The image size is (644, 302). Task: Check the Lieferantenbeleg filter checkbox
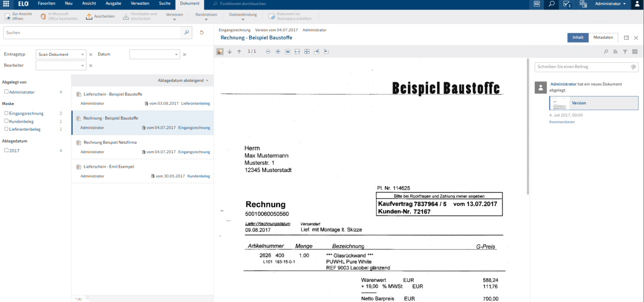(x=7, y=129)
